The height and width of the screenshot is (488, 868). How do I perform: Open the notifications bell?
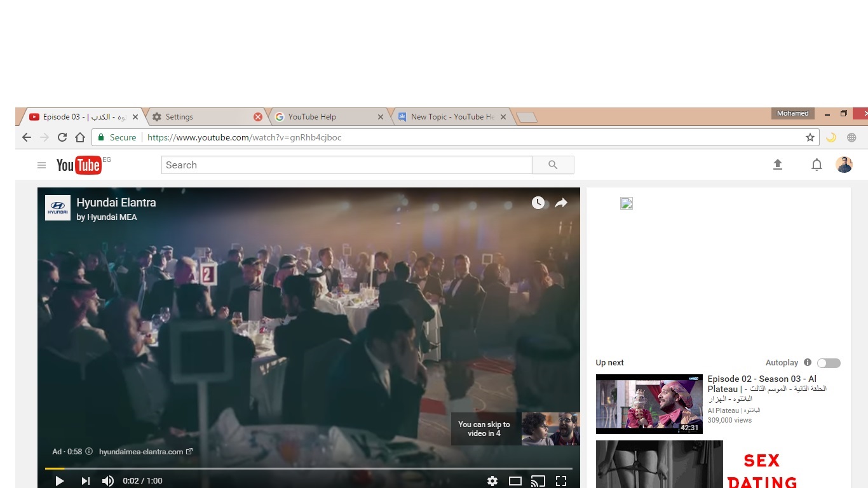click(817, 165)
